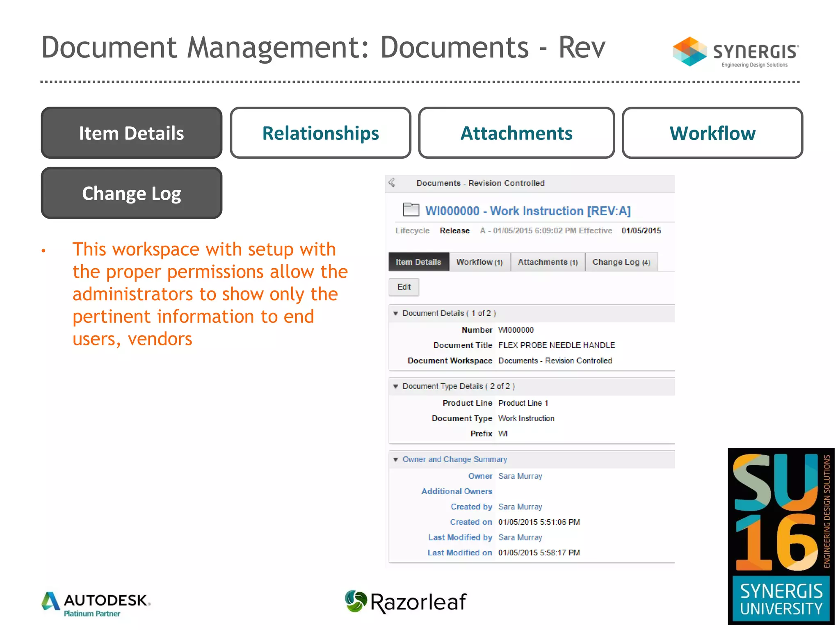The width and height of the screenshot is (840, 630).
Task: Select the Item Details tab in the screenshot
Action: pos(418,262)
